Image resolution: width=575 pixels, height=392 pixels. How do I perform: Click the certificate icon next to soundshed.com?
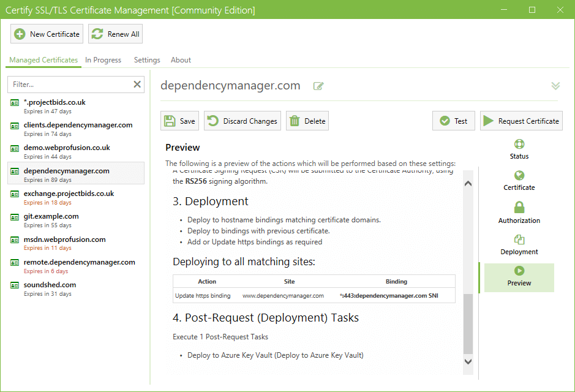(15, 285)
